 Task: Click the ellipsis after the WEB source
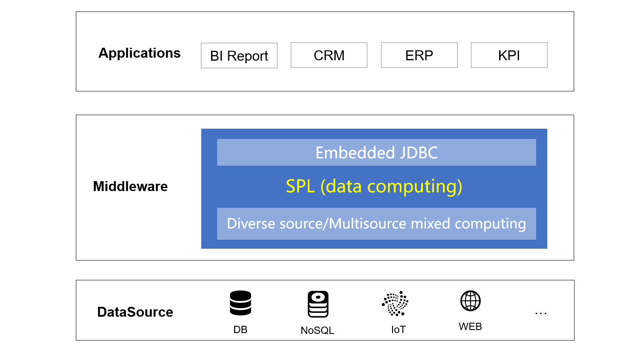coord(540,313)
